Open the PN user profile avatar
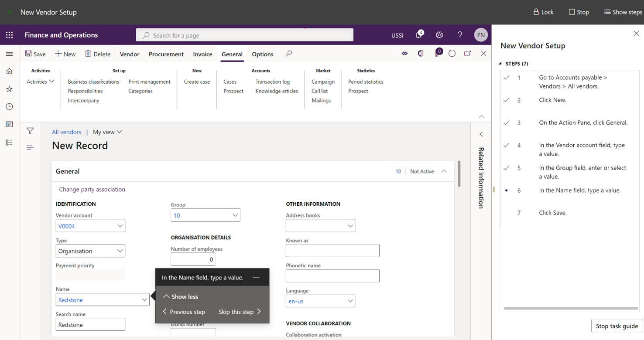This screenshot has width=644, height=340. click(x=481, y=35)
